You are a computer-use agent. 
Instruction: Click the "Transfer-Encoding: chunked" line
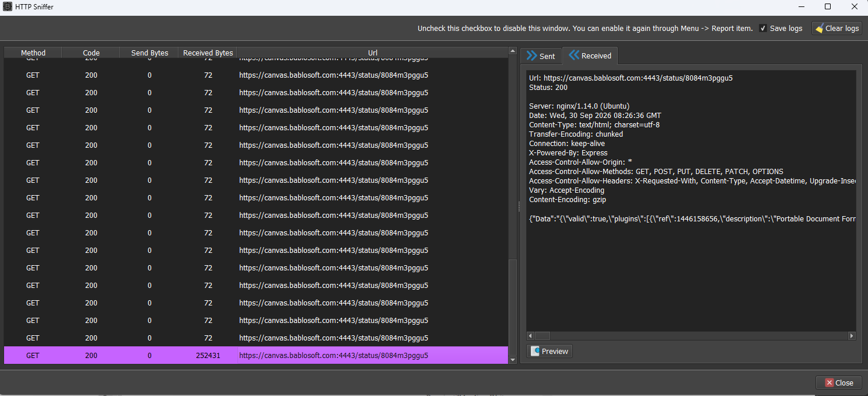click(576, 134)
